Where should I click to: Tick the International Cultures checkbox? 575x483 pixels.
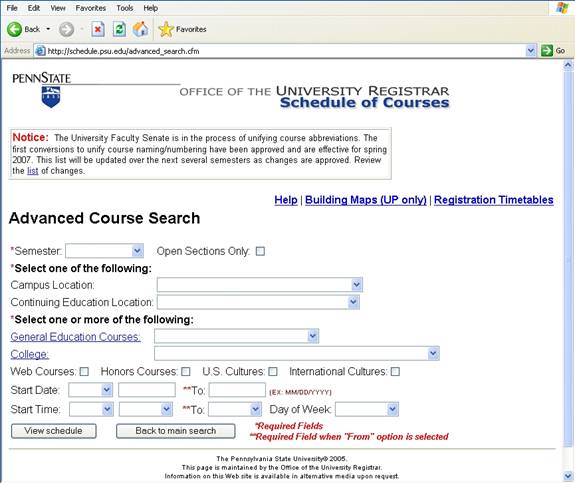(395, 372)
